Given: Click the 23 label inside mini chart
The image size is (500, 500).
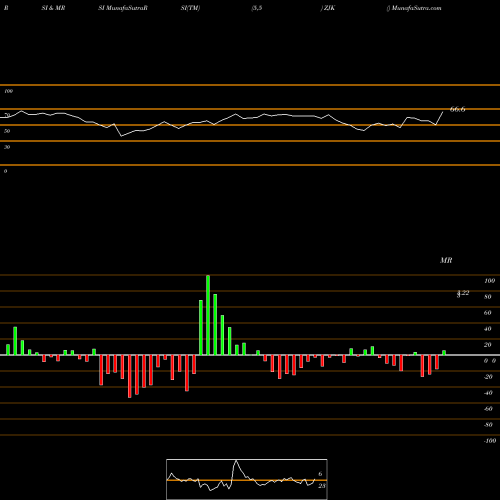Looking at the screenshot, I should 322,486.
